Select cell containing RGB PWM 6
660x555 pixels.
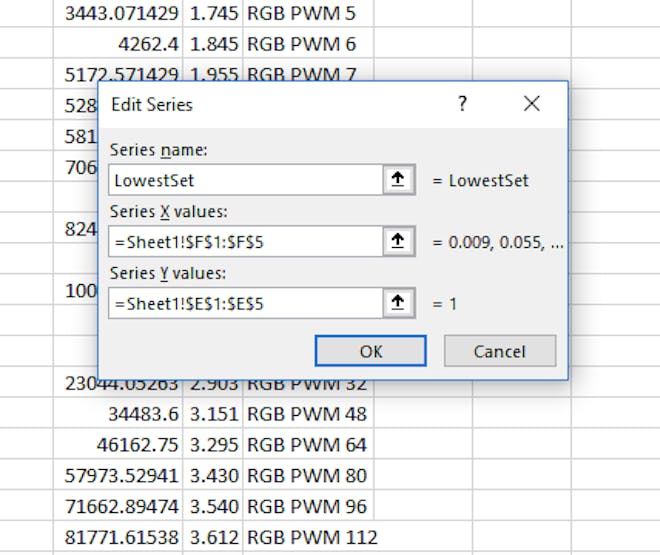(308, 44)
